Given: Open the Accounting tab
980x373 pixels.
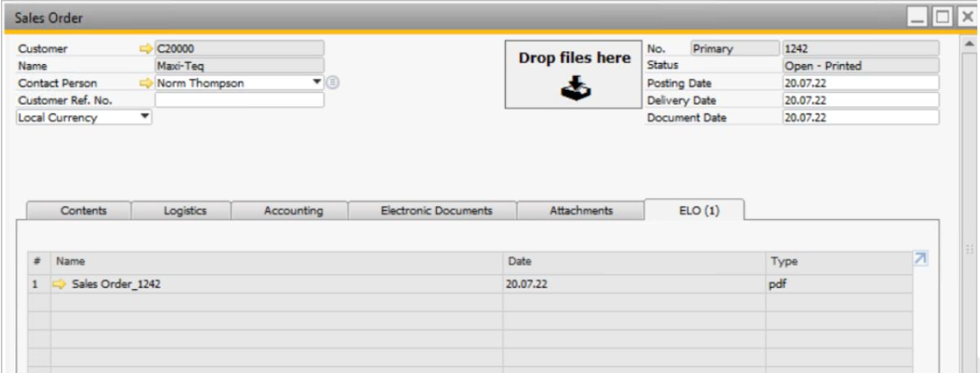Looking at the screenshot, I should pos(293,211).
